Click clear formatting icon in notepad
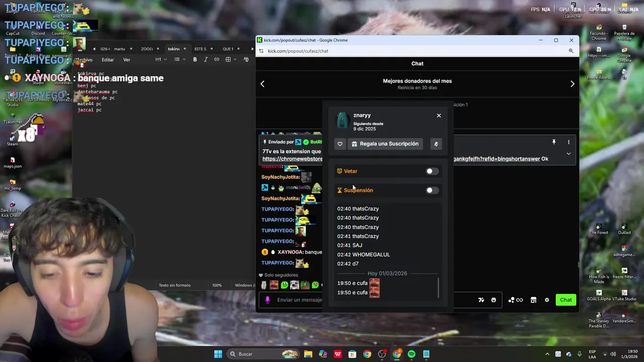Viewport: 644px width, 362px height. [246, 60]
